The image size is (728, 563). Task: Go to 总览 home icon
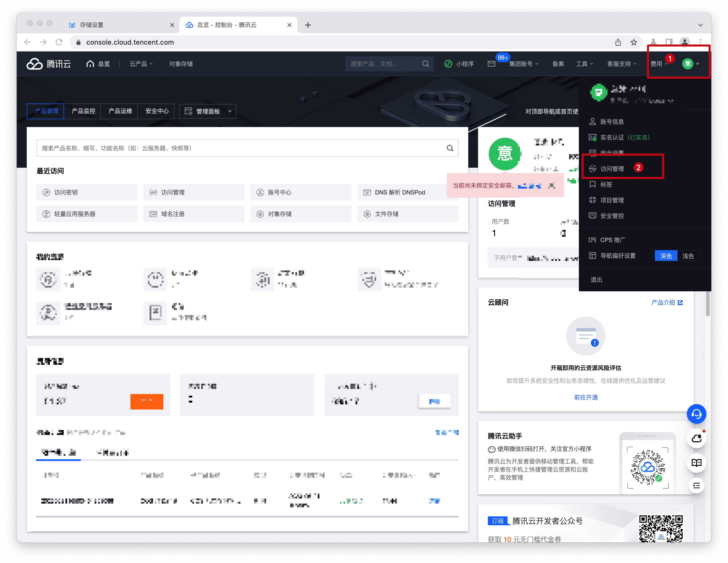pyautogui.click(x=90, y=64)
